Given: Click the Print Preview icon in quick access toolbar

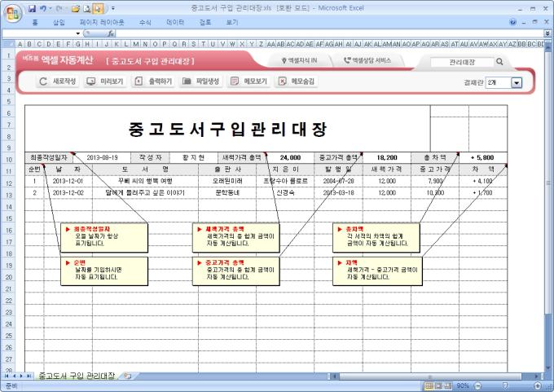Looking at the screenshot, I should point(87,8).
